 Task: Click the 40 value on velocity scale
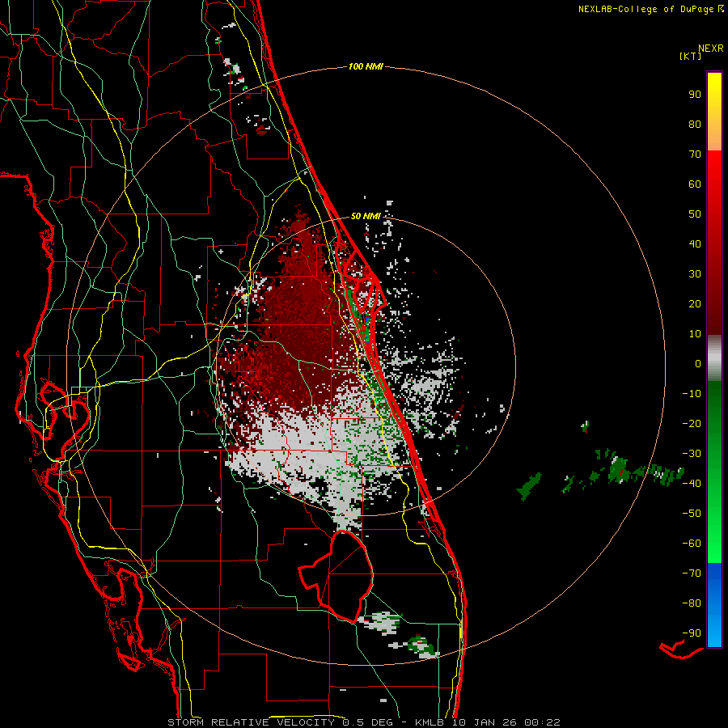(x=695, y=243)
